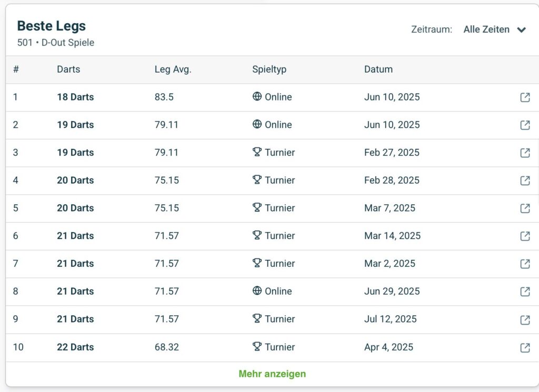Image resolution: width=539 pixels, height=392 pixels.
Task: Open the Mar 14, 2025 leg link icon
Action: pos(525,236)
